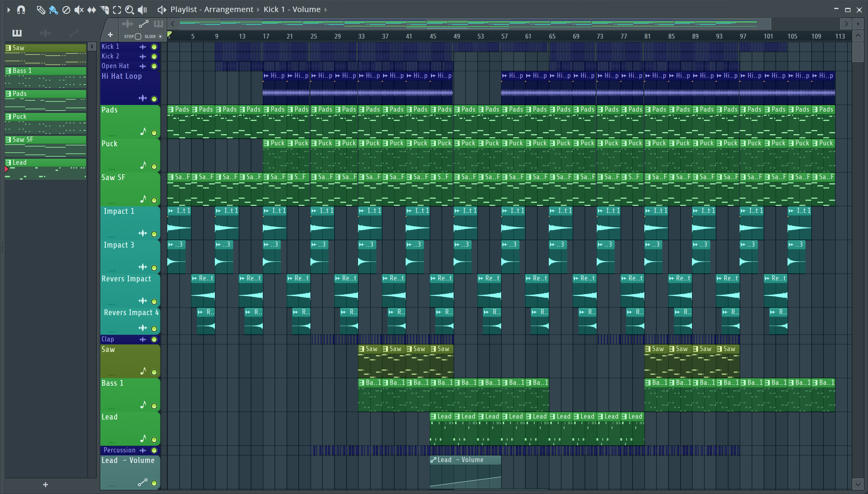Click the audio icon on Kick 1 track
This screenshot has height=494, width=868.
coord(143,47)
